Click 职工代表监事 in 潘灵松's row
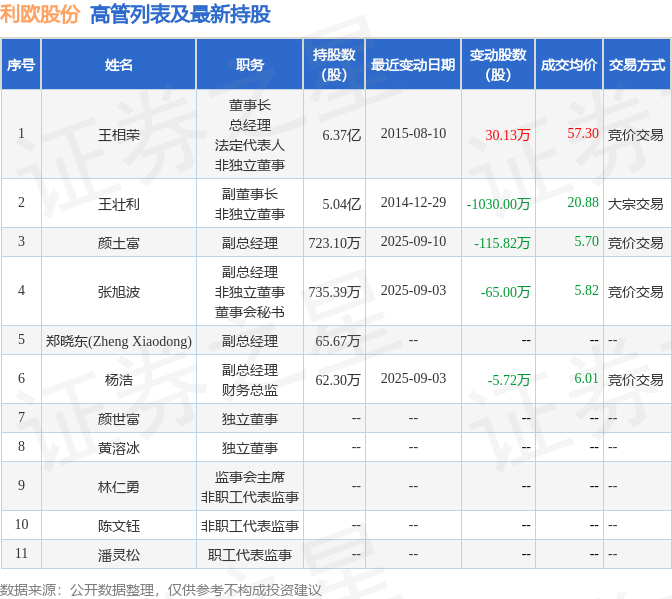Viewport: 672px width, 599px height. coord(249,555)
